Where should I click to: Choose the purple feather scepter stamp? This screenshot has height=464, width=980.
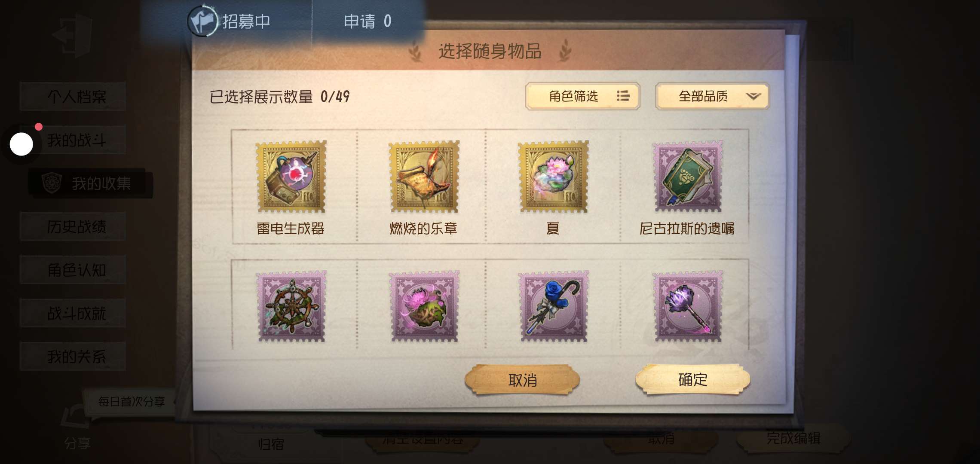pyautogui.click(x=688, y=306)
